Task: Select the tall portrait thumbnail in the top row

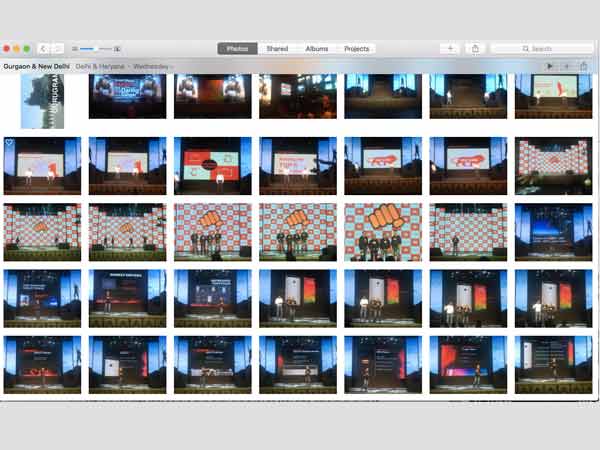Action: tap(42, 100)
